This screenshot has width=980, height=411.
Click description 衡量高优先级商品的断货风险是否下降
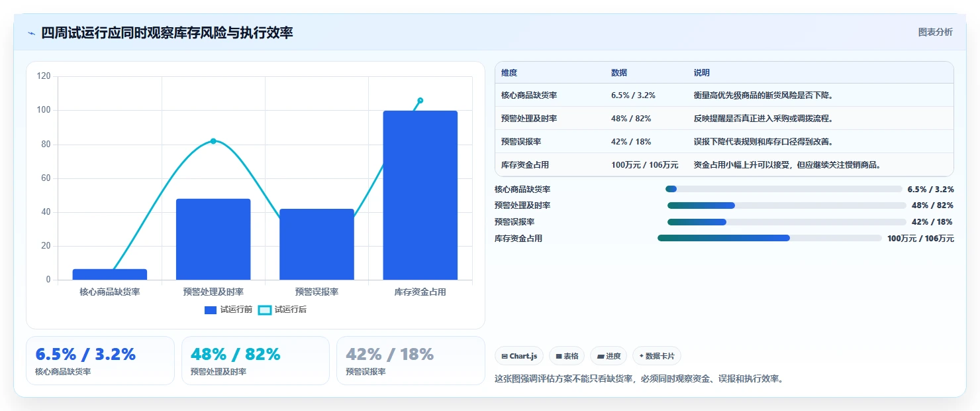pos(763,95)
